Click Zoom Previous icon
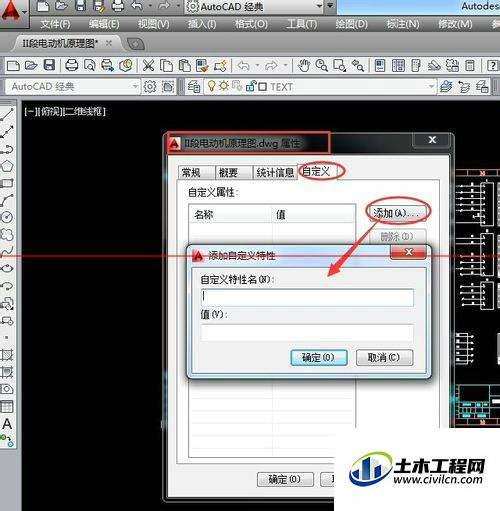The width and height of the screenshot is (500, 511). 358,66
